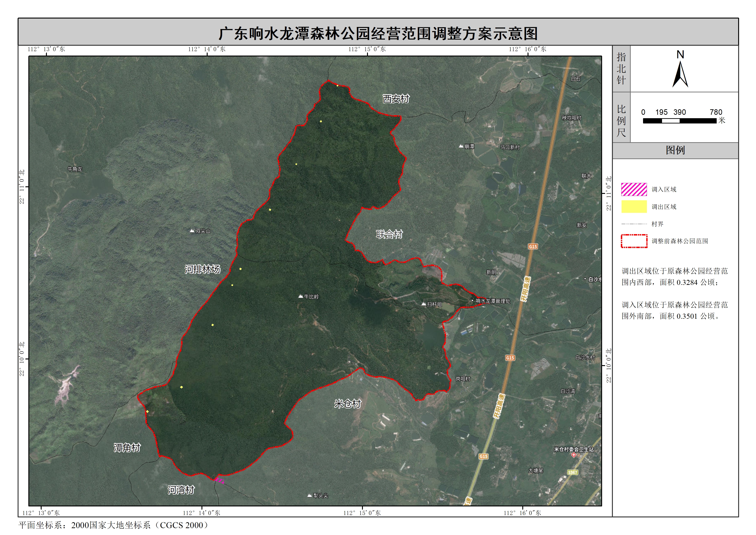
Task: Click the 米仓村 village label
Action: click(x=348, y=404)
